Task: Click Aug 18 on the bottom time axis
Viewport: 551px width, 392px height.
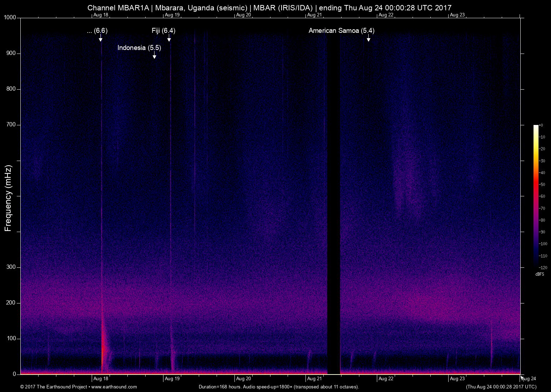Action: click(101, 379)
